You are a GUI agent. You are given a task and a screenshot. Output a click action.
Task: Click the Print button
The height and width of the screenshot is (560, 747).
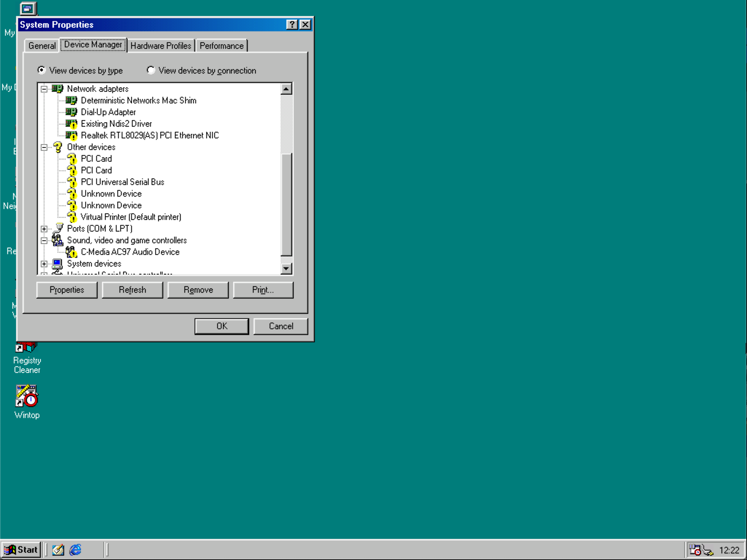(x=263, y=289)
